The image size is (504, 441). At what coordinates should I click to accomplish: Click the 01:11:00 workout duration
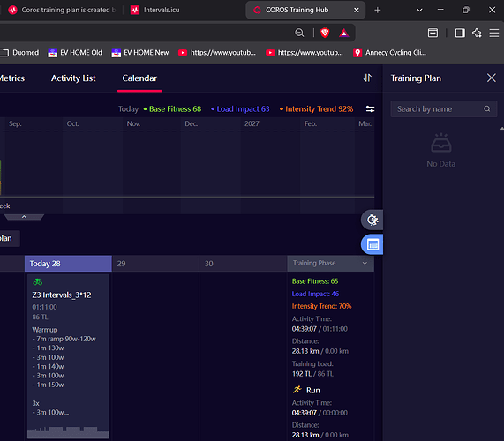point(44,307)
